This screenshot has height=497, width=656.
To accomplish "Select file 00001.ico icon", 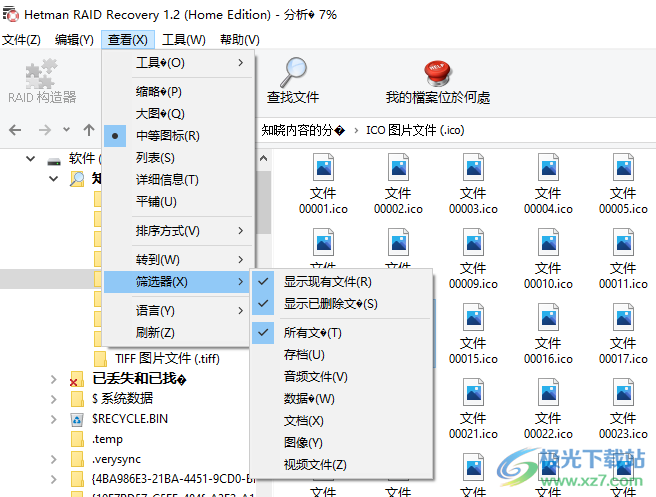I will click(323, 167).
